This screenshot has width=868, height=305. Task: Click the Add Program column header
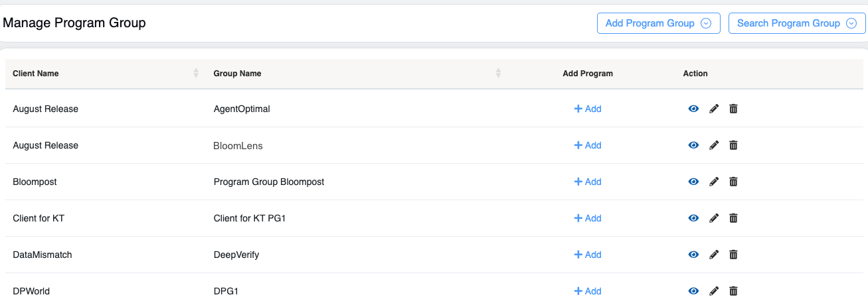[x=587, y=74]
